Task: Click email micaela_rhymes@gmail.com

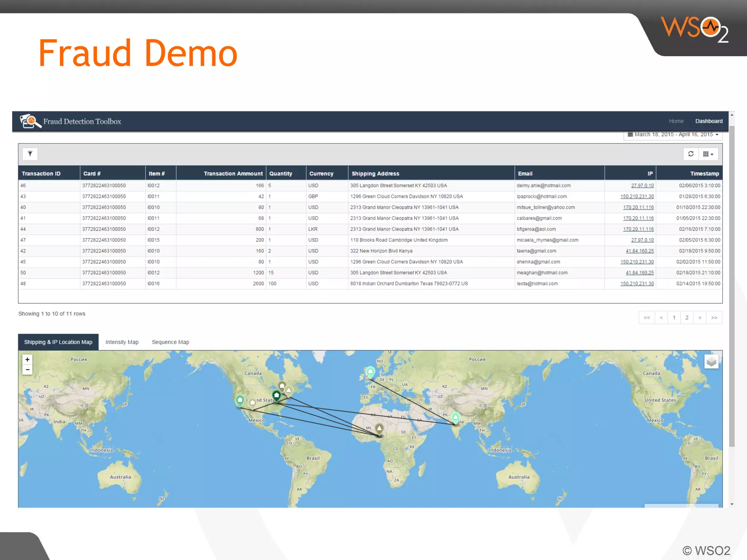Action: point(547,240)
